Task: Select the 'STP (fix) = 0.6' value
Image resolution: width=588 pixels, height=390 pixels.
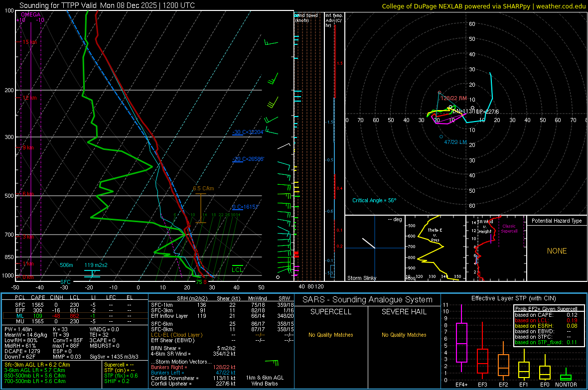Action: click(x=121, y=376)
